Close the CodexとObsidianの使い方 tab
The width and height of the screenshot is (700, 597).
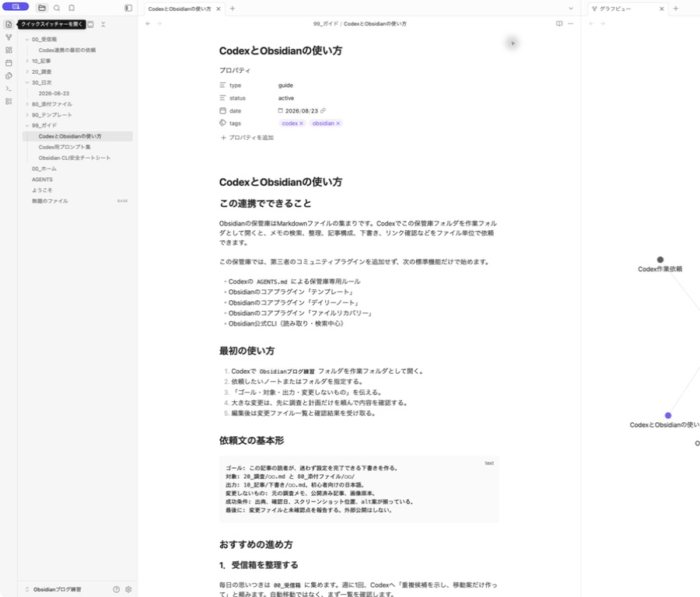(x=219, y=9)
